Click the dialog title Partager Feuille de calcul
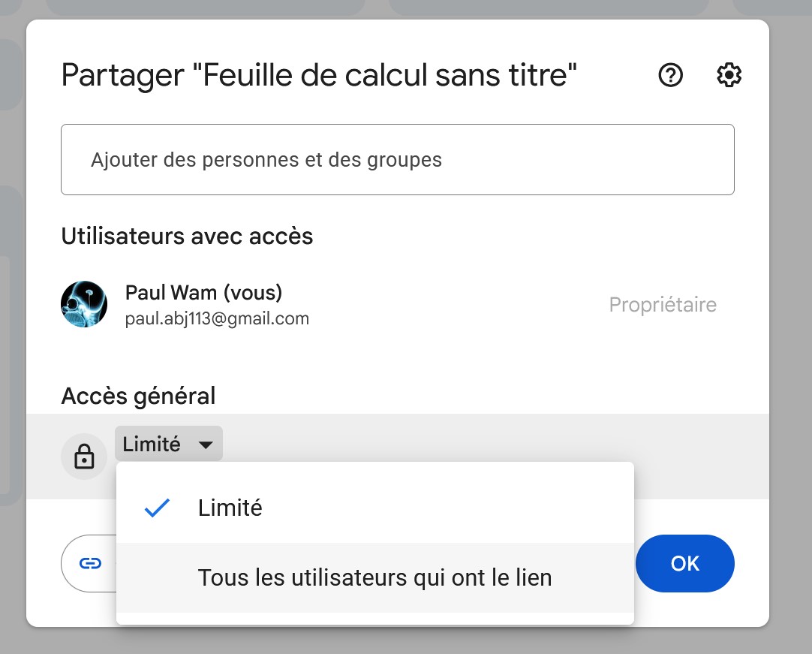Screen dimensions: 812x654 click(319, 75)
